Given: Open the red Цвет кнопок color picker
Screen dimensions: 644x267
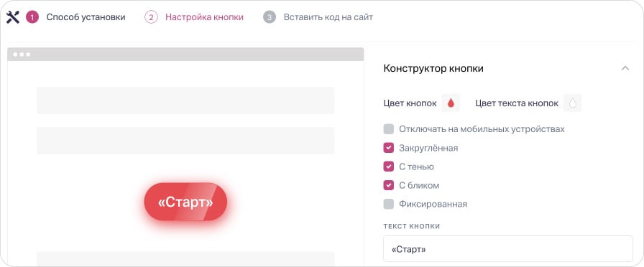Looking at the screenshot, I should (x=451, y=103).
